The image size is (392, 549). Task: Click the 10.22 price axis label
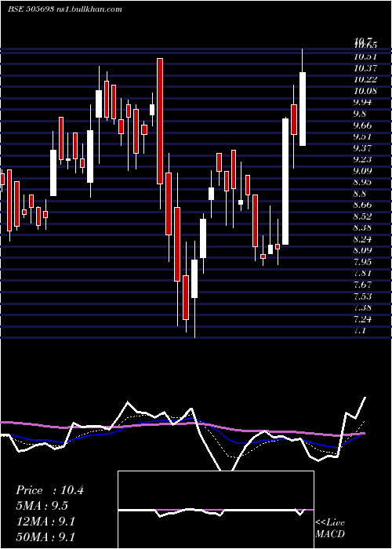[x=365, y=80]
